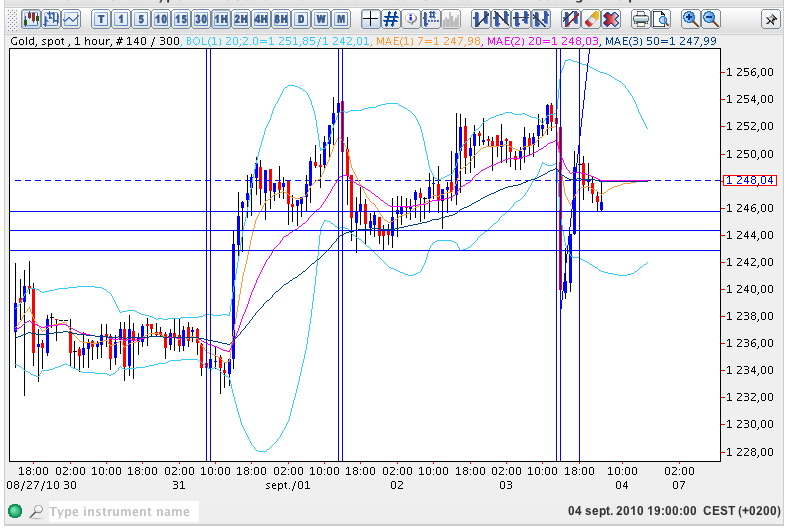Image resolution: width=787 pixels, height=529 pixels.
Task: Select the line chart type icon
Action: [x=71, y=19]
